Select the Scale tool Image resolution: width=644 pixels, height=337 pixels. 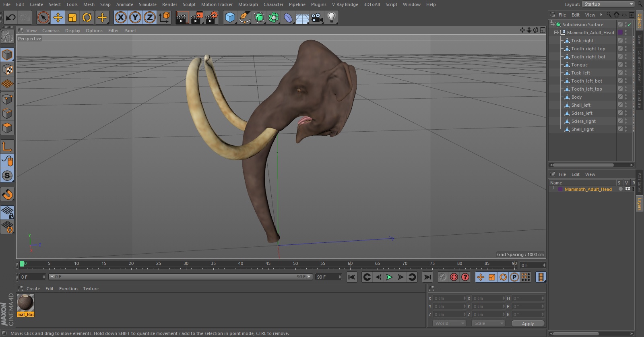pyautogui.click(x=72, y=17)
